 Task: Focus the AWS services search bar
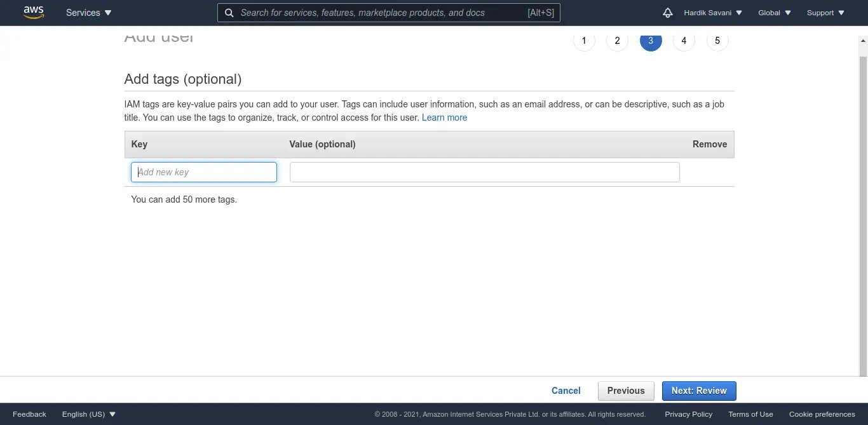[x=381, y=13]
